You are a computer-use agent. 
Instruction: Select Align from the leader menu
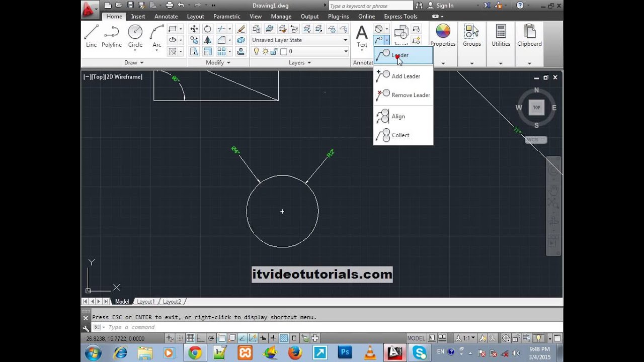(403, 116)
